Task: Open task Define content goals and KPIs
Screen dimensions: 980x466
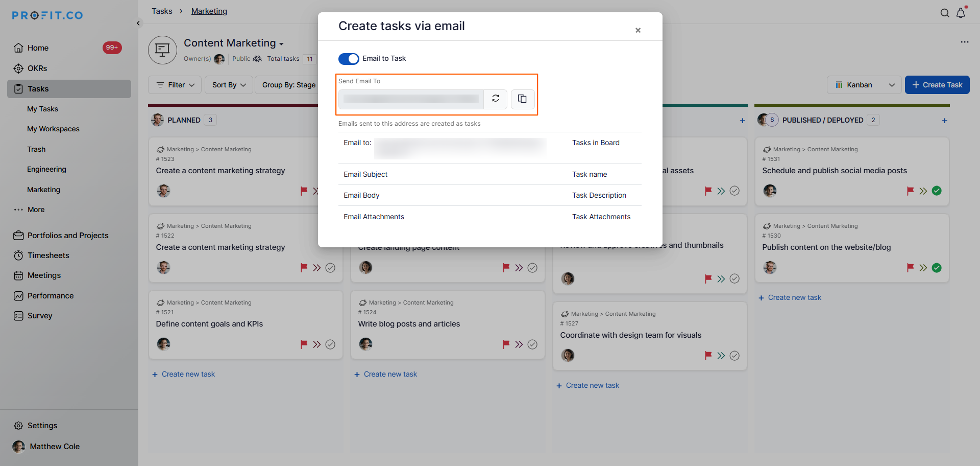Action: click(209, 324)
